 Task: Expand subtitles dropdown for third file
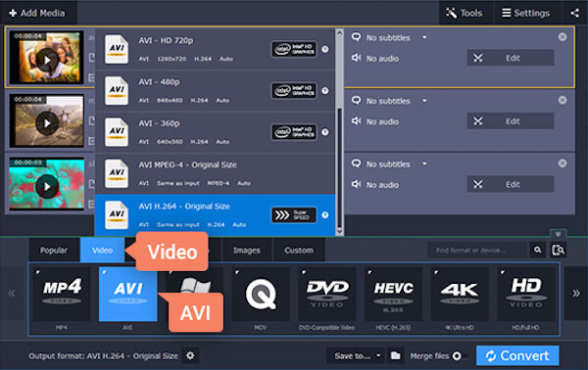pyautogui.click(x=424, y=164)
